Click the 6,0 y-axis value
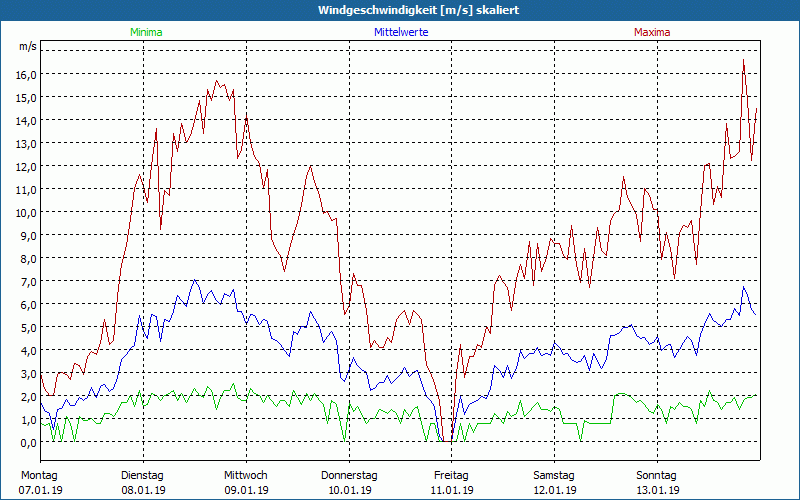Viewport: 800px width, 500px height. [30, 304]
